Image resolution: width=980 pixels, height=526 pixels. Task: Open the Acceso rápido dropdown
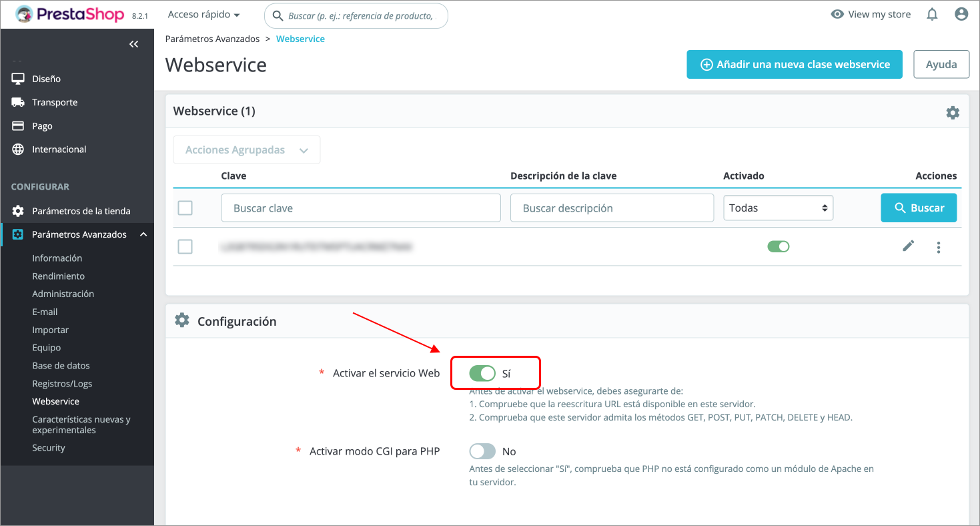(x=203, y=14)
